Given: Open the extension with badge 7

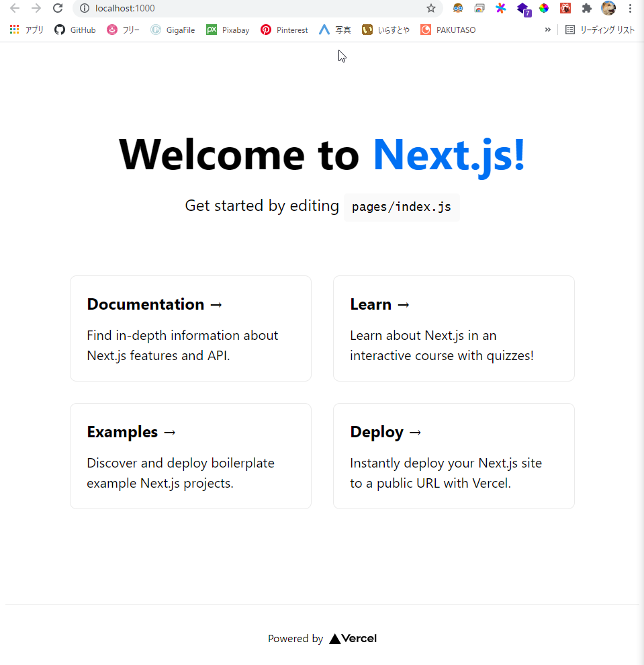Looking at the screenshot, I should 524,9.
